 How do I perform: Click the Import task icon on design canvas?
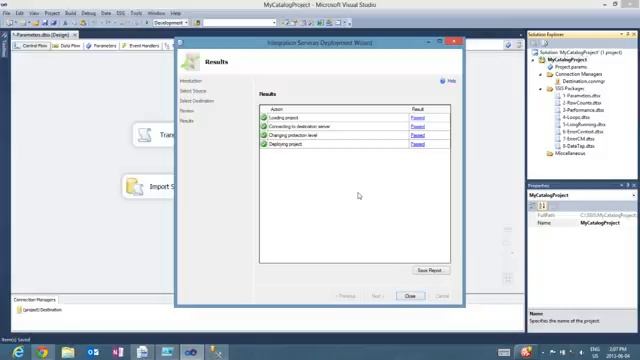[134, 187]
